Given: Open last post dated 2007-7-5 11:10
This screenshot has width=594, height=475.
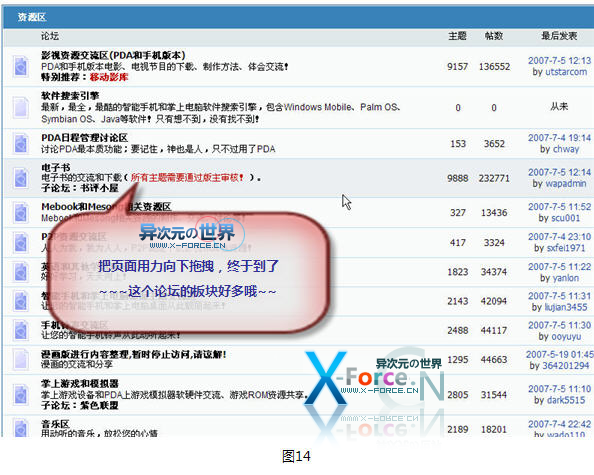Looking at the screenshot, I should (560, 389).
